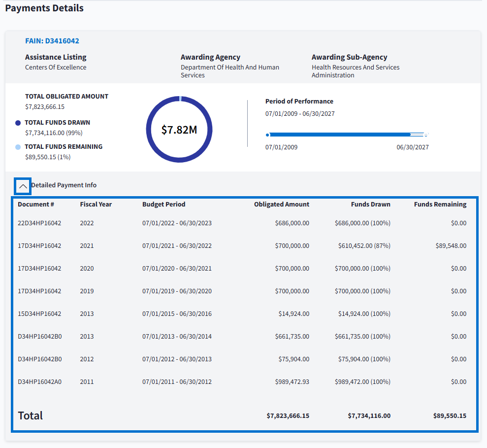Click the Obligated Amount column header

click(x=282, y=204)
